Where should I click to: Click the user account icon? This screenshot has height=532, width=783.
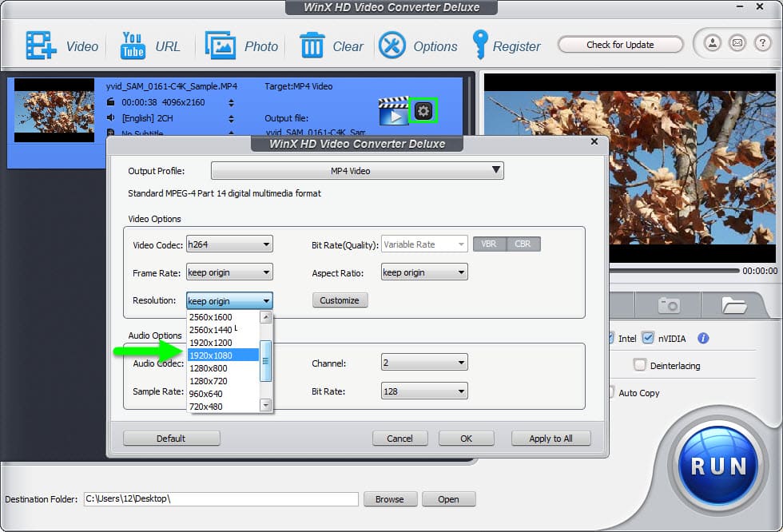tap(713, 43)
